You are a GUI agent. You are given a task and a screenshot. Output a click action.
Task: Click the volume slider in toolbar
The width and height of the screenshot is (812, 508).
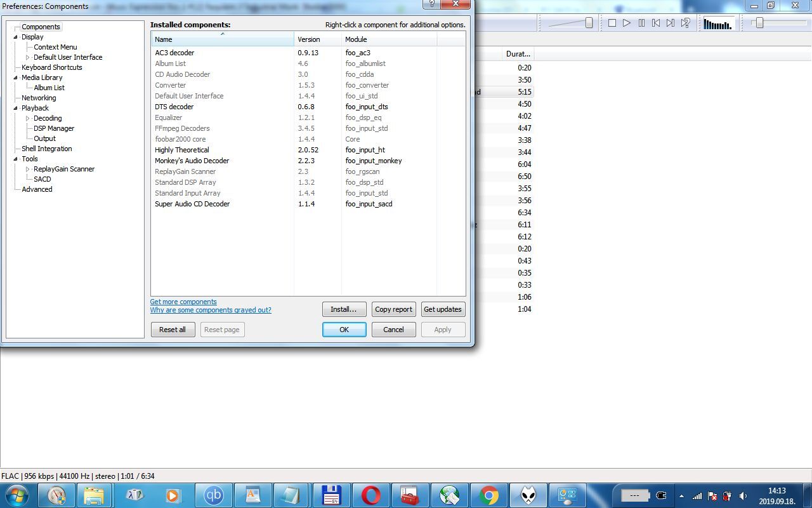(x=571, y=23)
